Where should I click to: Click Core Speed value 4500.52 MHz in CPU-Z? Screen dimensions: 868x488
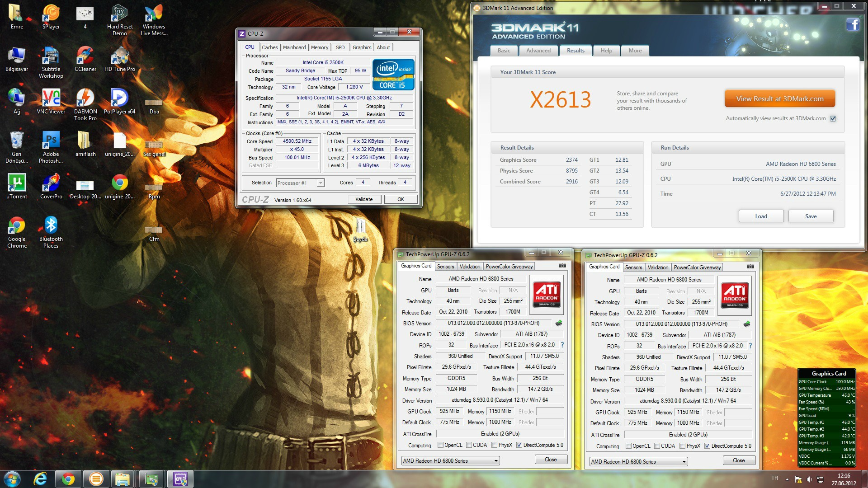297,141
